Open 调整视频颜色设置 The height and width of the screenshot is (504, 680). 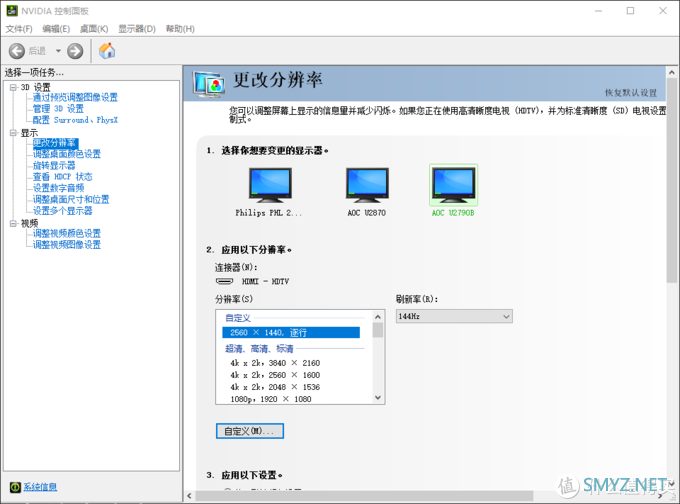pyautogui.click(x=67, y=233)
